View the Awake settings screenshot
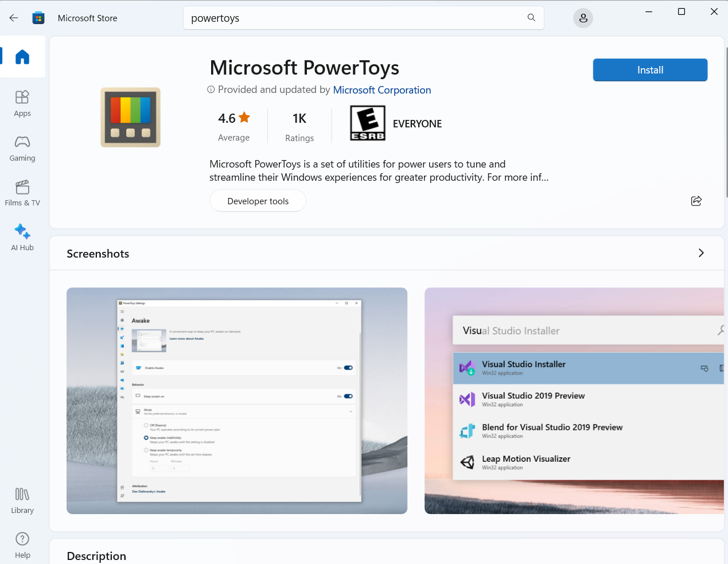 pyautogui.click(x=237, y=400)
